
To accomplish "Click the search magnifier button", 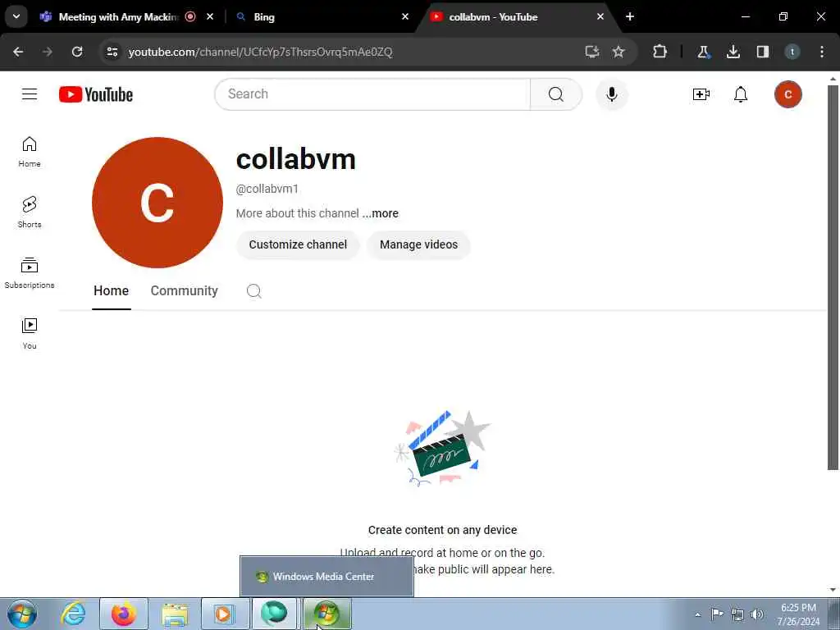I will (556, 94).
